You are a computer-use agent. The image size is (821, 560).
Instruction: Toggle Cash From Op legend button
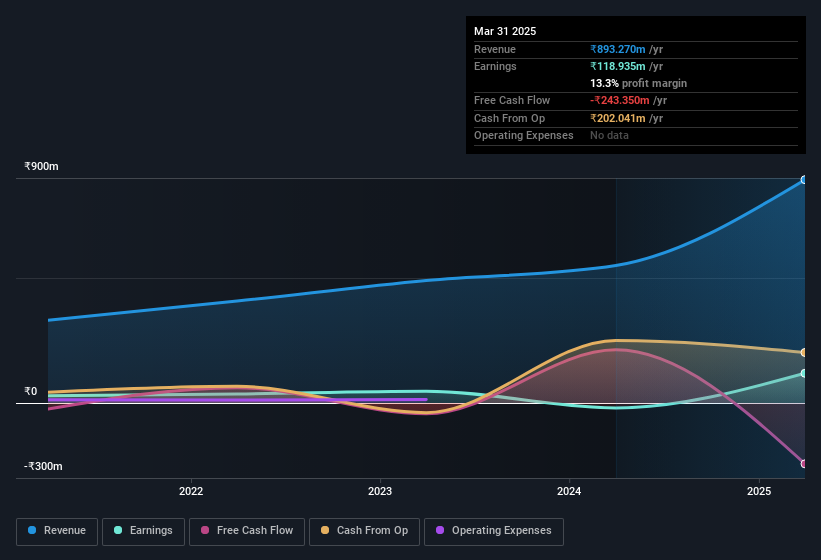[x=364, y=531]
